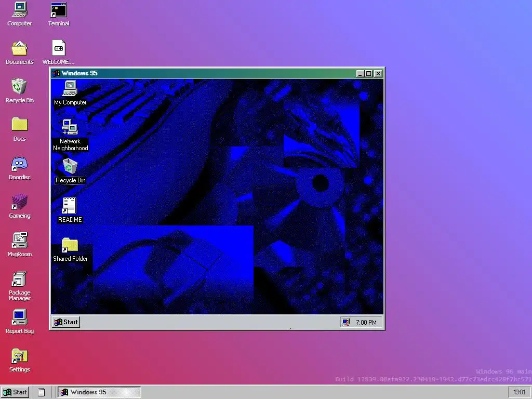Viewport: 532px width, 399px height.
Task: Click the outer taskbar Start button
Action: tap(15, 393)
